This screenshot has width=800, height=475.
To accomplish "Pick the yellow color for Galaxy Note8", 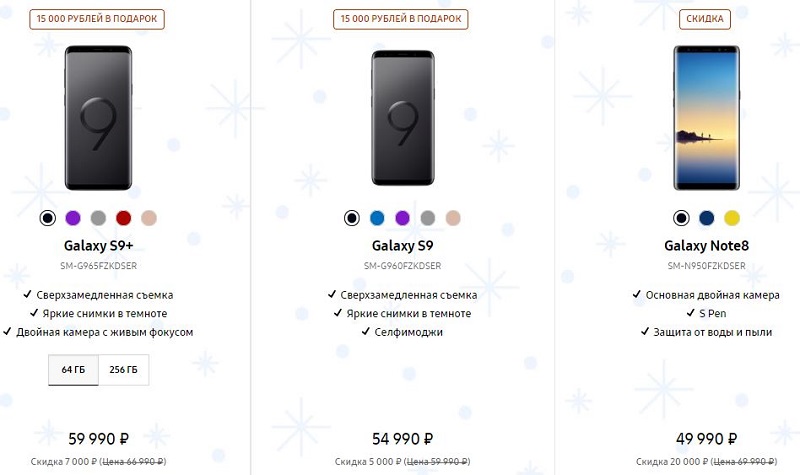I will (732, 217).
